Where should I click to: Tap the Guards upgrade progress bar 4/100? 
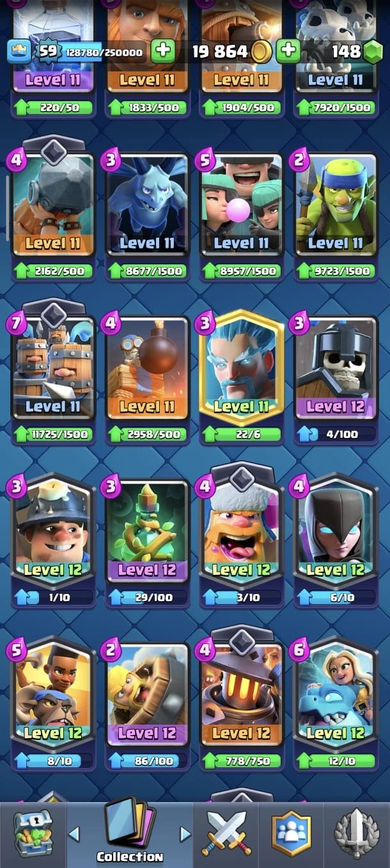click(336, 434)
